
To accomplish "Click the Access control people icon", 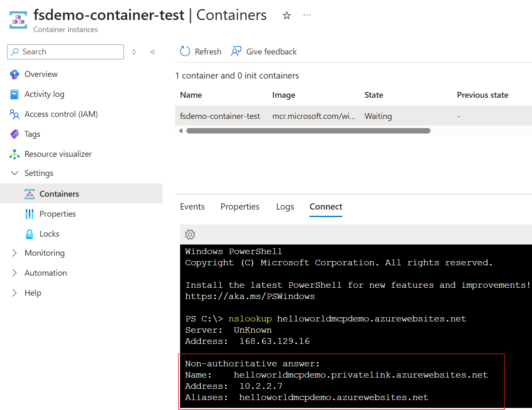I will click(15, 114).
